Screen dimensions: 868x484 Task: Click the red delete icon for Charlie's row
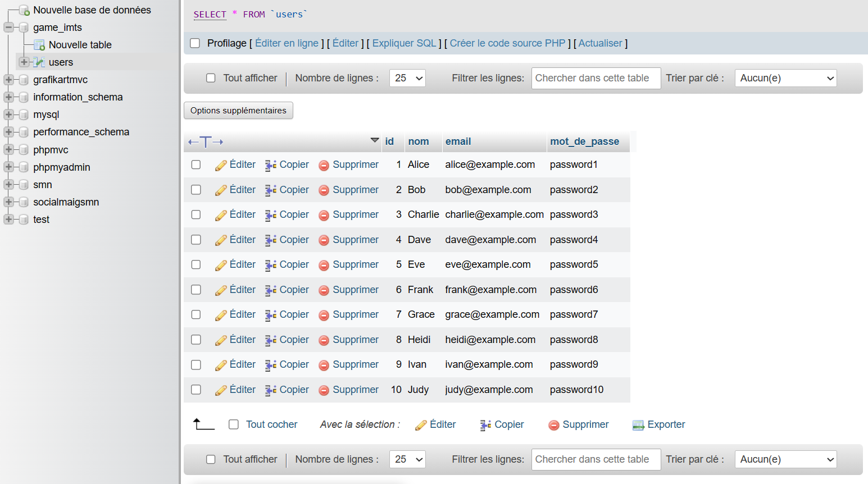[324, 215]
